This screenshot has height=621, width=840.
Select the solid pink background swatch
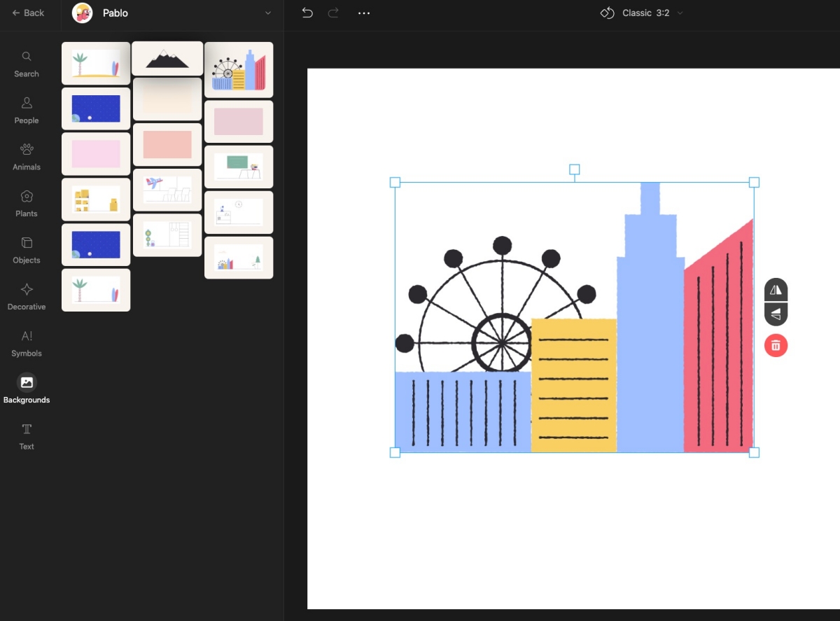pyautogui.click(x=96, y=154)
